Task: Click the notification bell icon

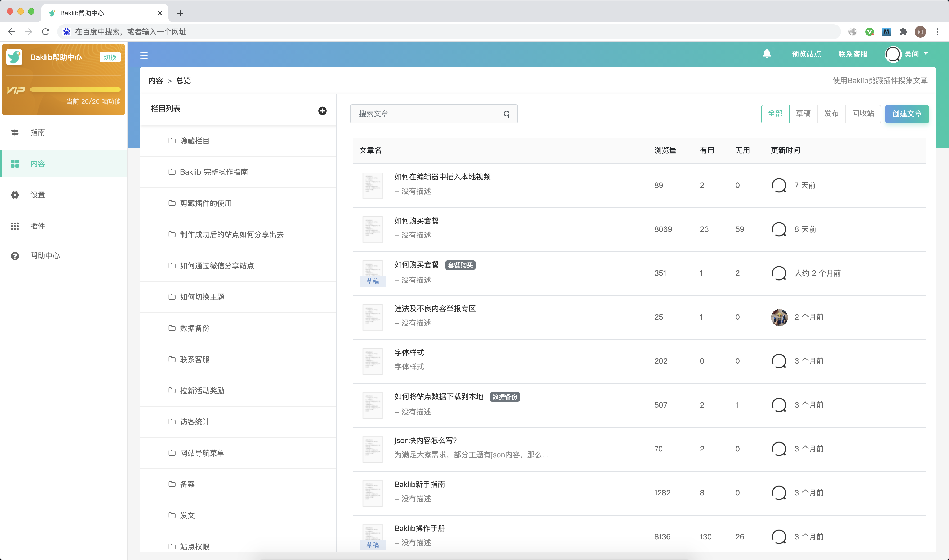Action: point(766,54)
